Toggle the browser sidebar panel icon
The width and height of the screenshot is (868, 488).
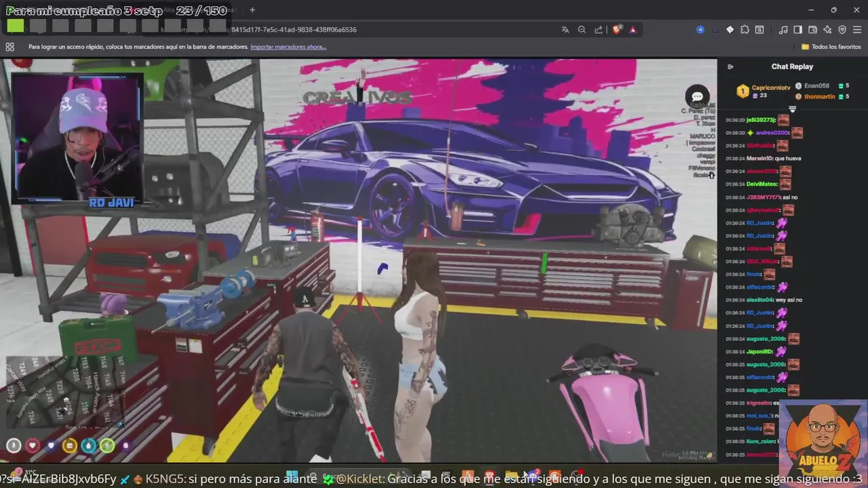(x=797, y=30)
